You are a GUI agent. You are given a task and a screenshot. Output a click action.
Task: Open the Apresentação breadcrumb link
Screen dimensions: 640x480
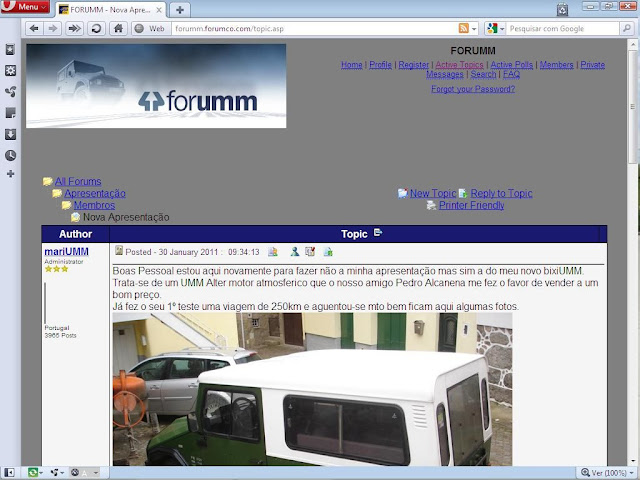tap(95, 193)
